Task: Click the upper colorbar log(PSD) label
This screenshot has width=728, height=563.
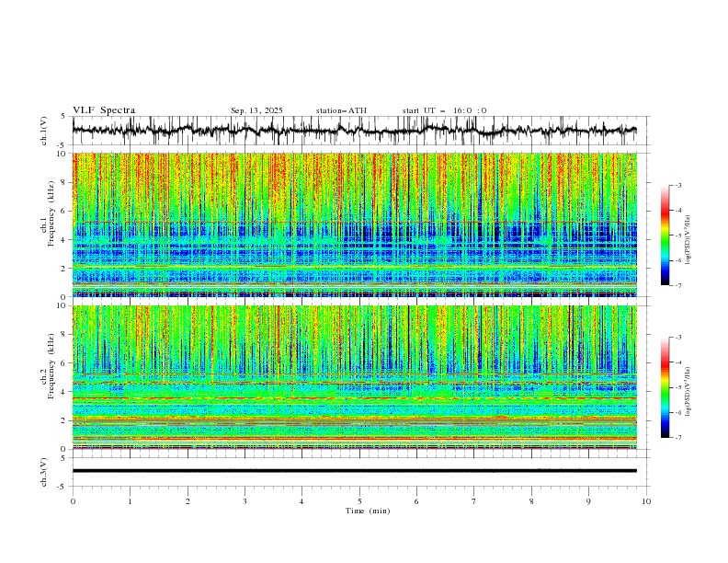Action: click(688, 240)
